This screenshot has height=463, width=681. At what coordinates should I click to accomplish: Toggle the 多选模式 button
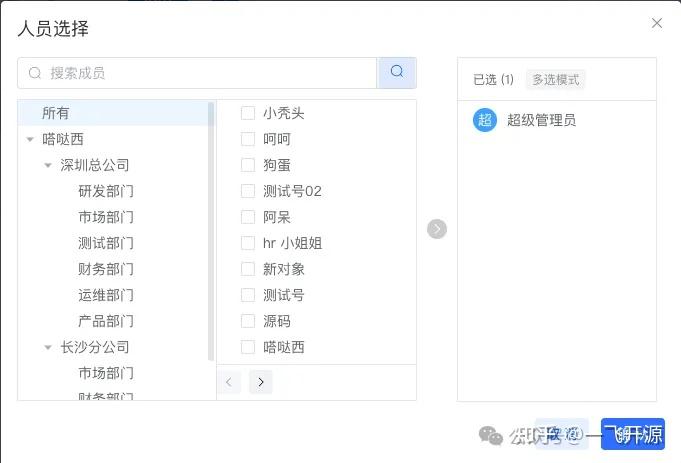pos(556,80)
